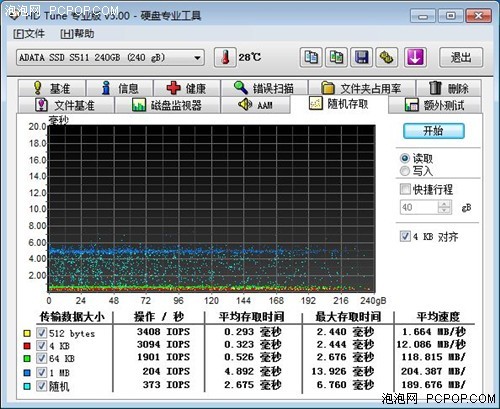Viewport: 500px width, 409px height.
Task: Click the purple download arrow icon
Action: coord(415,57)
